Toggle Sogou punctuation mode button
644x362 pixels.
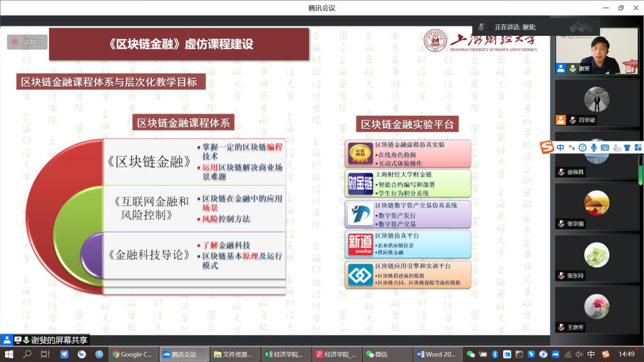(571, 147)
